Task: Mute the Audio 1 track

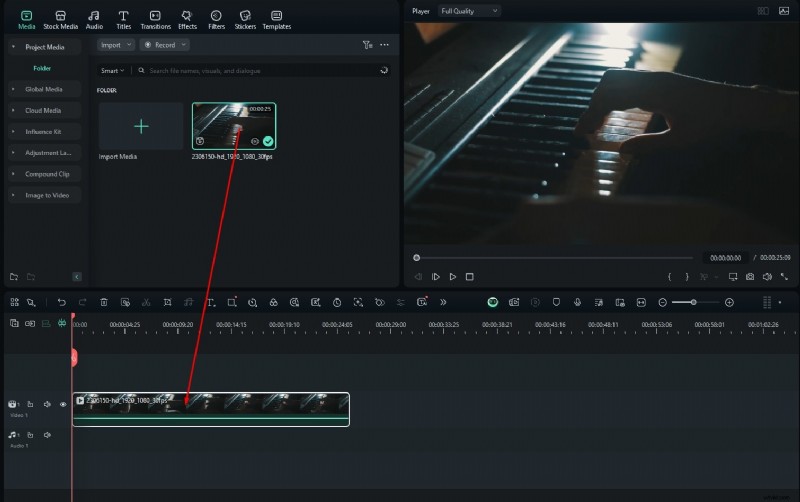Action: 47,435
